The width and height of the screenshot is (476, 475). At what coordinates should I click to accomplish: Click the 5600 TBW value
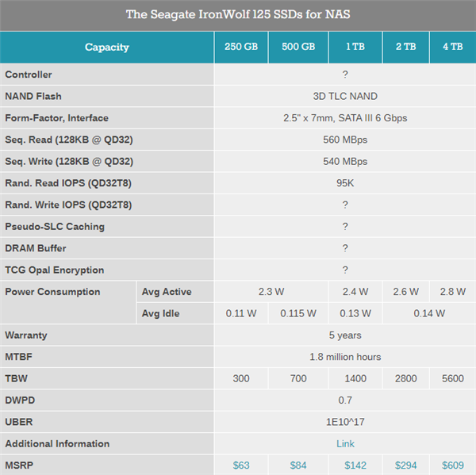[453, 378]
